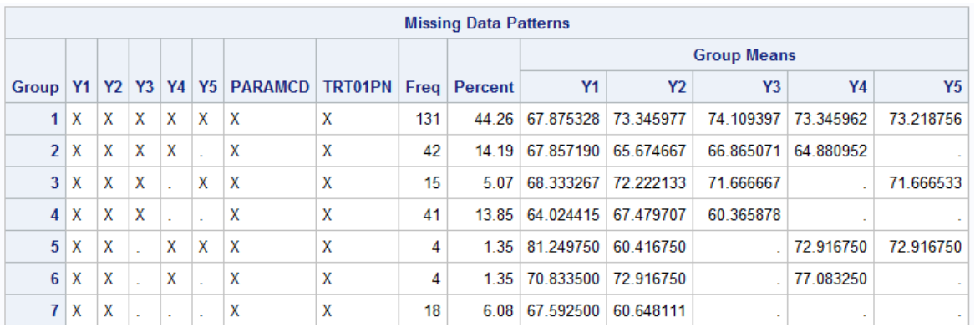Select the Group column header
This screenshot has width=980, height=333.
[x=36, y=88]
